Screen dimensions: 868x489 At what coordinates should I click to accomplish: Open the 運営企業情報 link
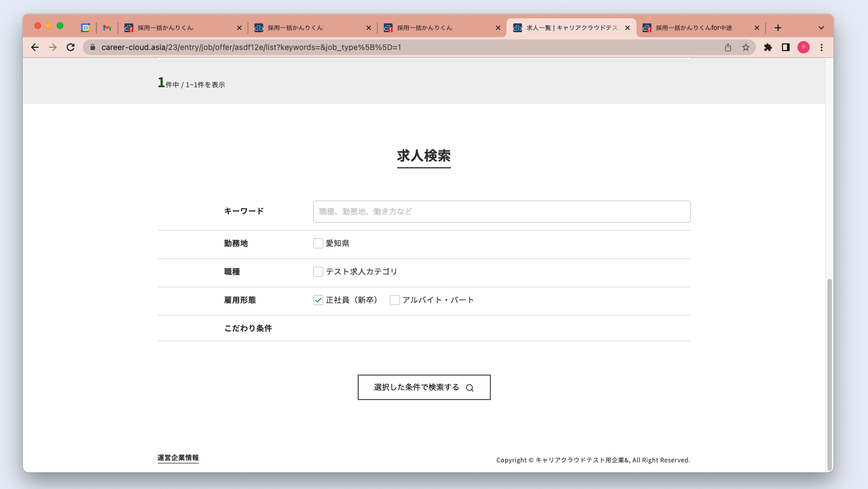178,457
